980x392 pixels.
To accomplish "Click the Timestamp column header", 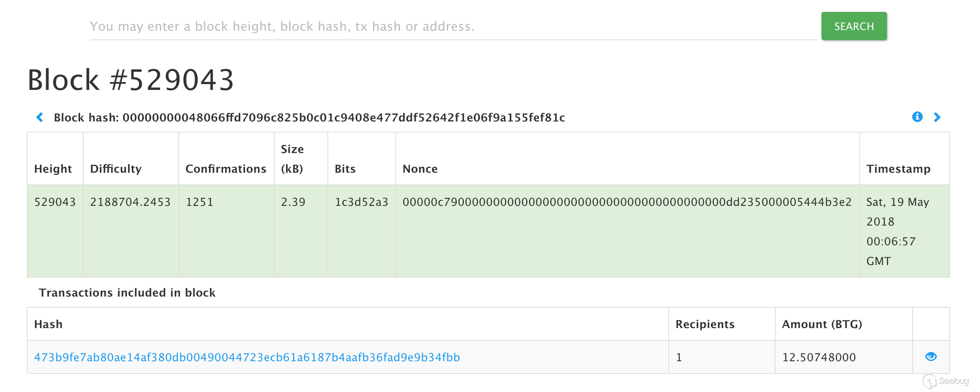I will [898, 169].
